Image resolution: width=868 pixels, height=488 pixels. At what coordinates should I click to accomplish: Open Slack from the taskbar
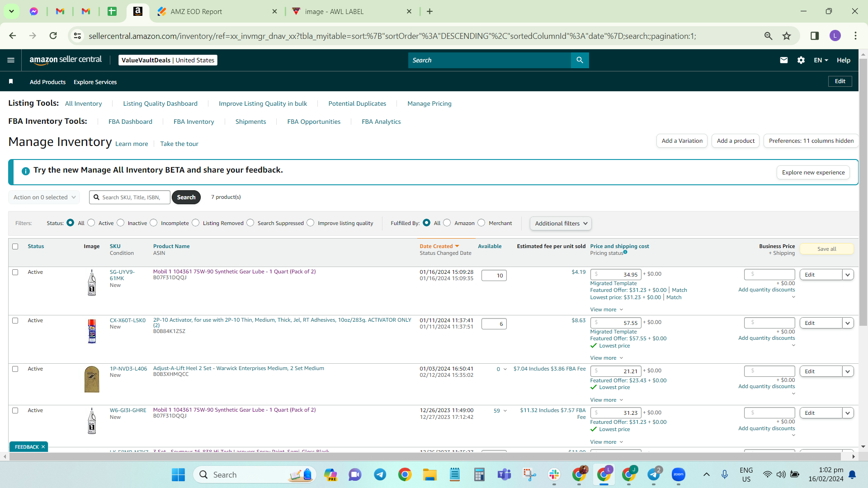pyautogui.click(x=554, y=474)
